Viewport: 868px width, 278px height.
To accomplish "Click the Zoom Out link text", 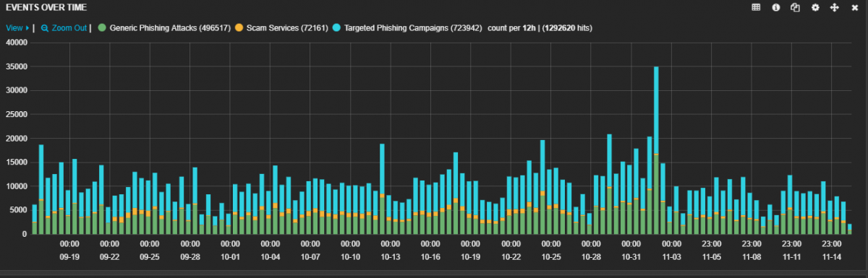I will click(x=69, y=28).
